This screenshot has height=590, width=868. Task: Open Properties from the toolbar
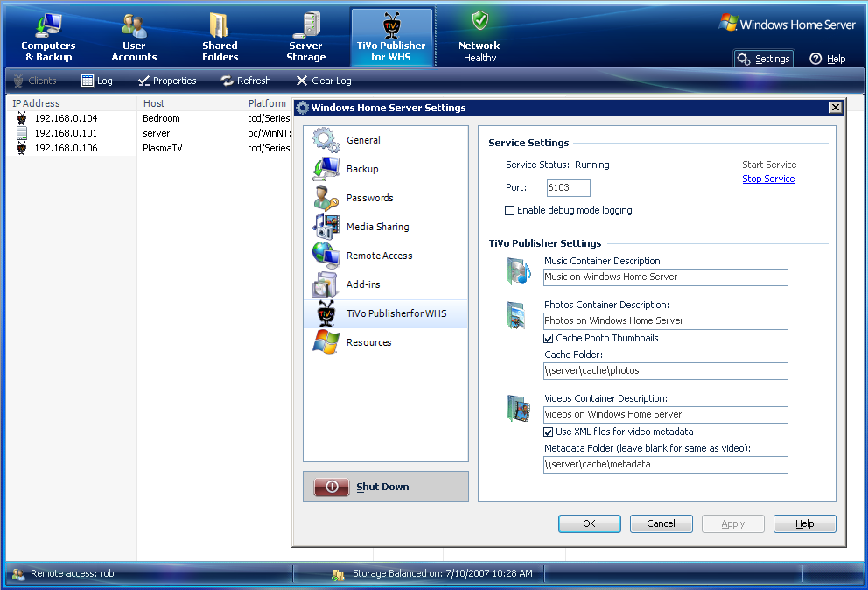[x=167, y=81]
